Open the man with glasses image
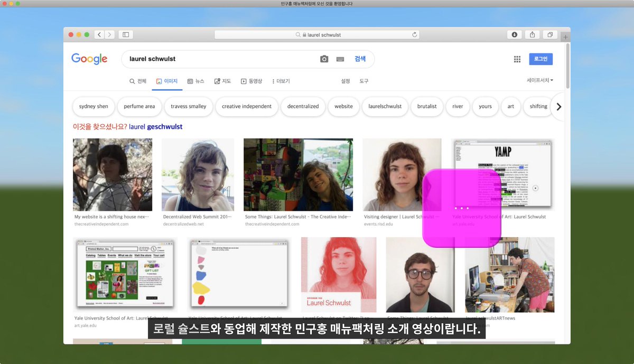Screen dimensions: 634x364 click(x=420, y=275)
